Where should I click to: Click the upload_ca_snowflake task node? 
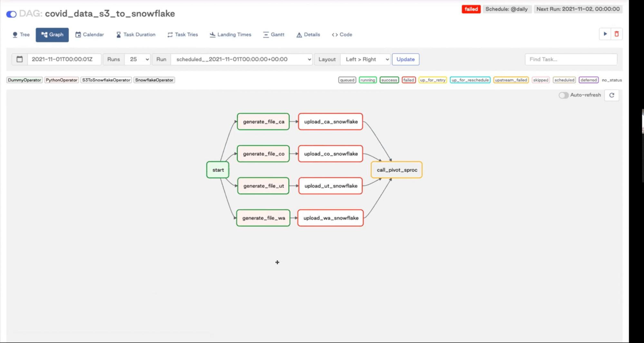(331, 122)
